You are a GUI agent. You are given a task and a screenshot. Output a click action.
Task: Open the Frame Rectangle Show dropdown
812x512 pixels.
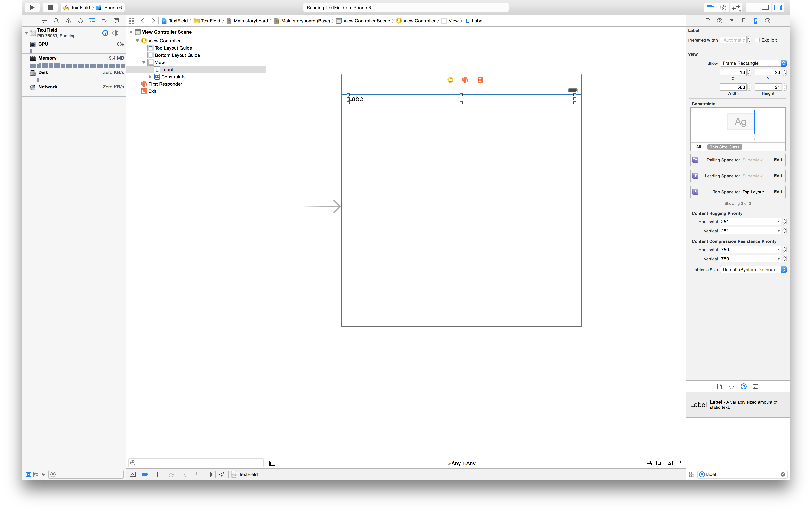coord(753,63)
